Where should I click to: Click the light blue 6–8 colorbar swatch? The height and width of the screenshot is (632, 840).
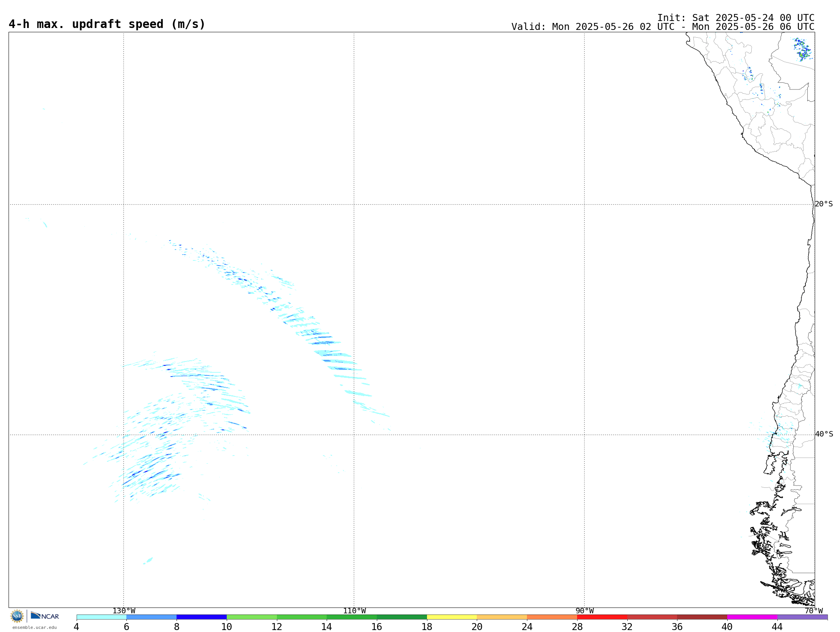[152, 617]
